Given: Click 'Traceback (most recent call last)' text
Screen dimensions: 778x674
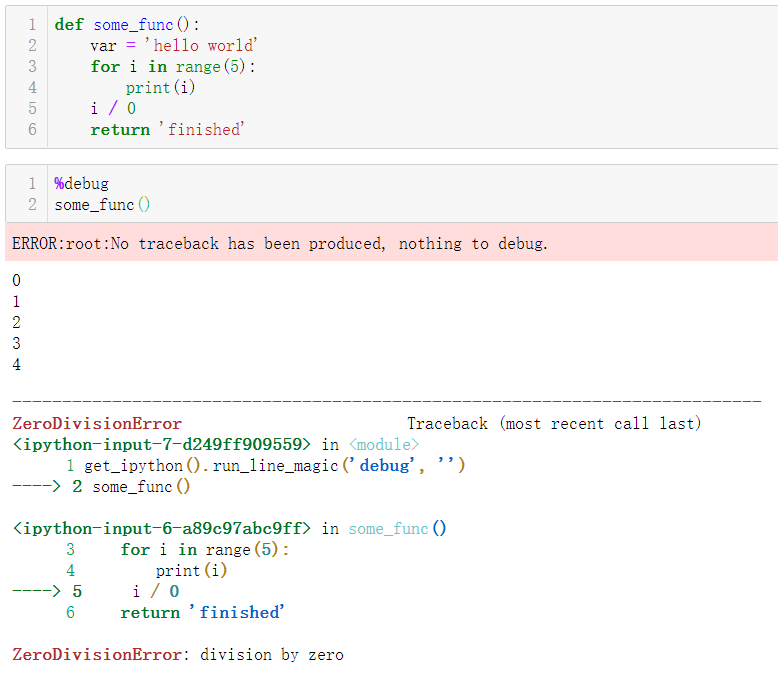Looking at the screenshot, I should [x=554, y=424].
